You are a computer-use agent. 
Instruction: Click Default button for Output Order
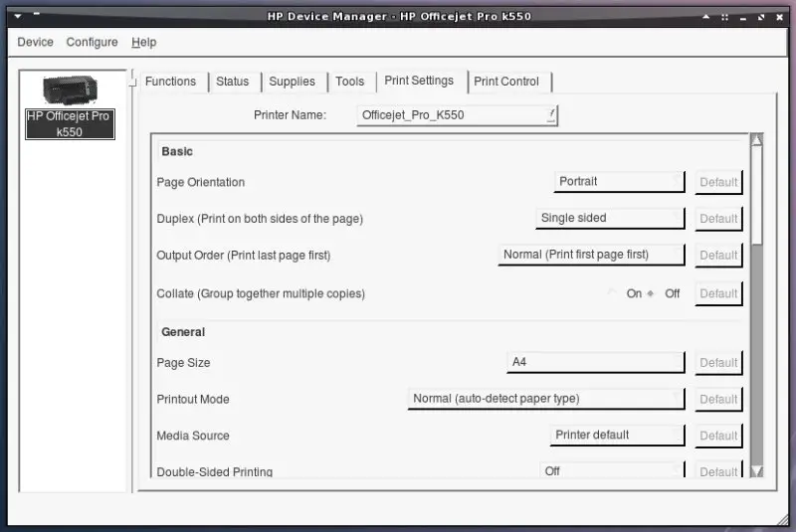(718, 256)
